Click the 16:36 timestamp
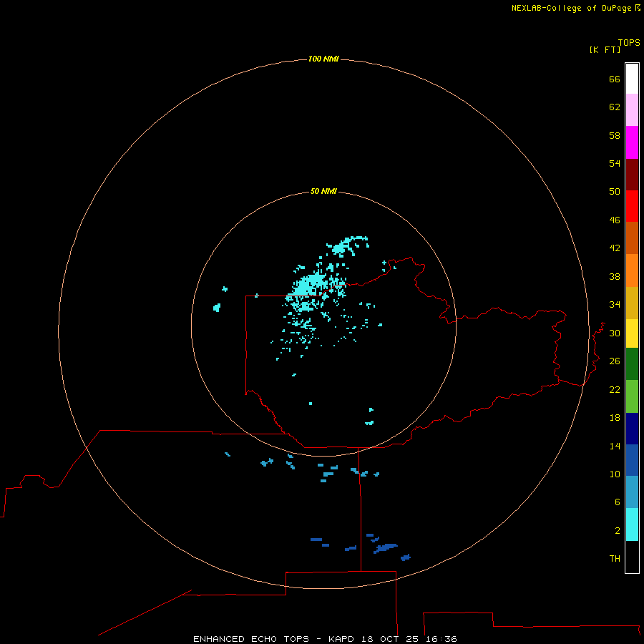The width and height of the screenshot is (644, 644). pyautogui.click(x=441, y=639)
